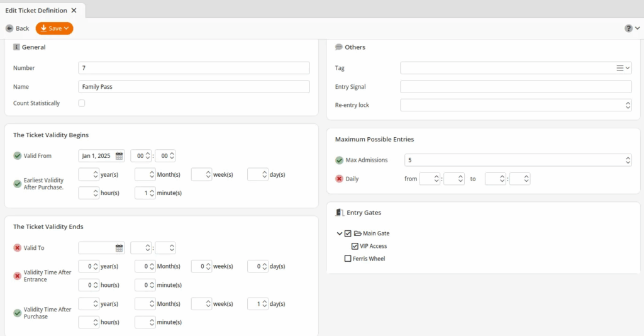Go Back to the previous page
644x336 pixels.
pyautogui.click(x=17, y=28)
